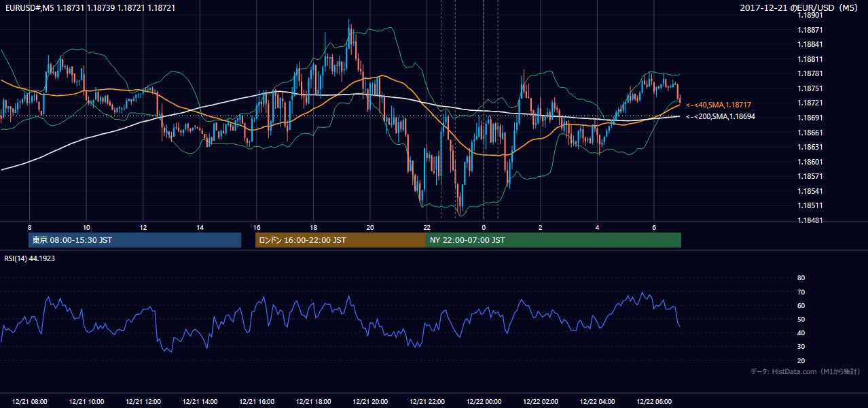Click RSI scale value 30
This screenshot has height=408, width=868.
(x=801, y=346)
